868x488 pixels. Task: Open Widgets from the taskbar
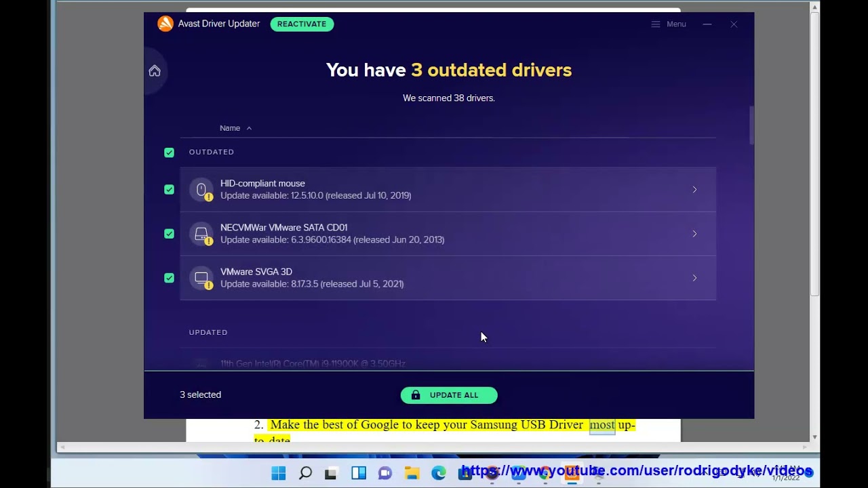click(x=359, y=473)
